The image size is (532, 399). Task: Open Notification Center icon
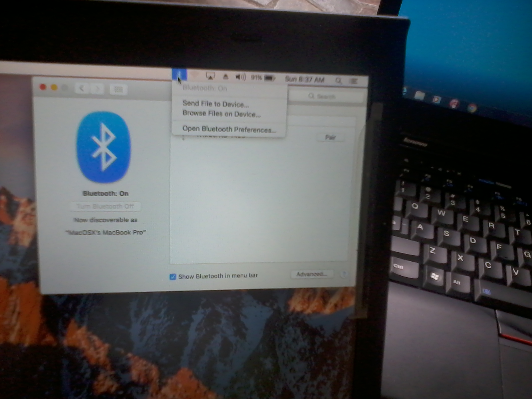pos(354,81)
